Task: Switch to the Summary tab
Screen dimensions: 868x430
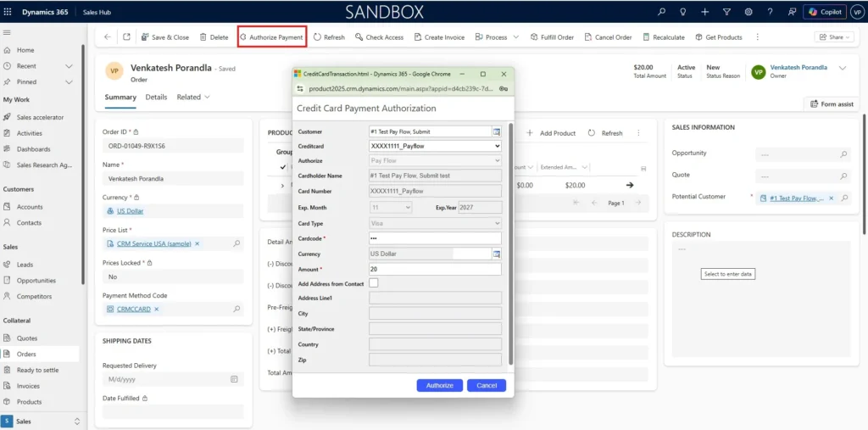Action: click(120, 97)
